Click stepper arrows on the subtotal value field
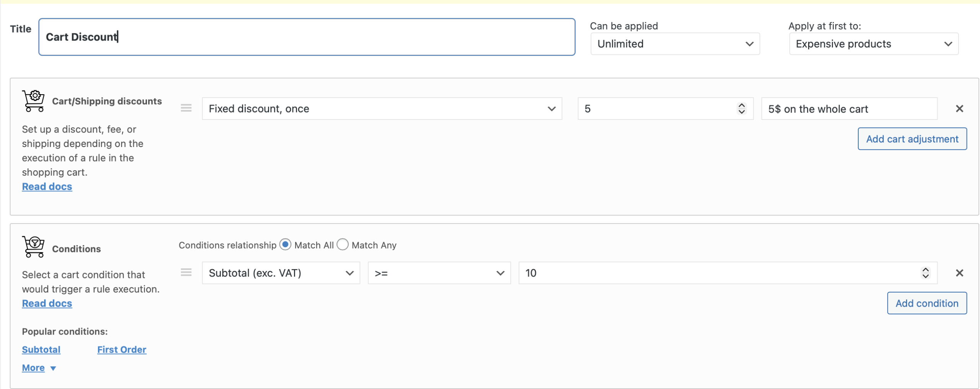The height and width of the screenshot is (389, 980). 925,273
